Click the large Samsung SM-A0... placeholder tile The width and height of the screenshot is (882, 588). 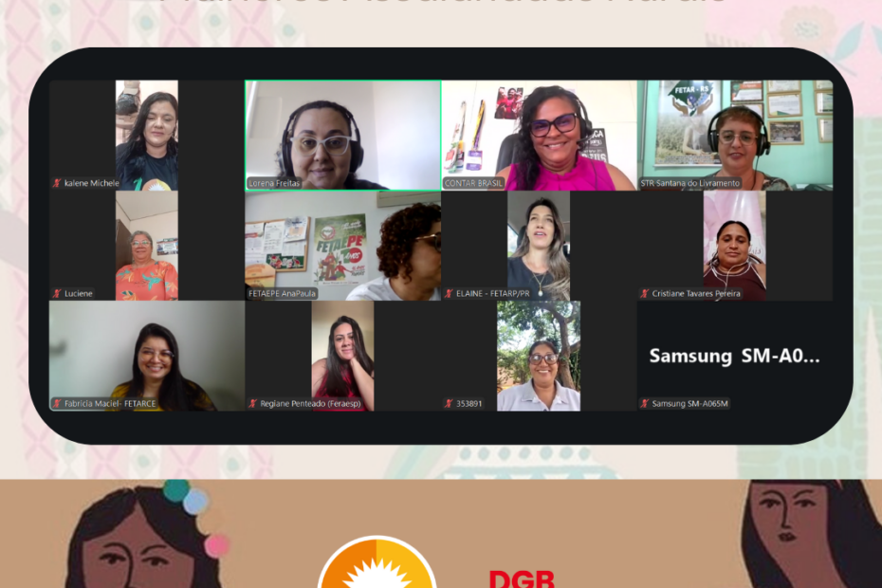734,356
